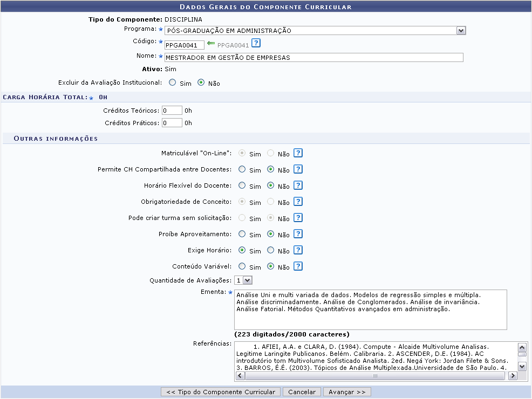
Task: Choose Sim for Conteúdo Variável
Action: coord(242,266)
